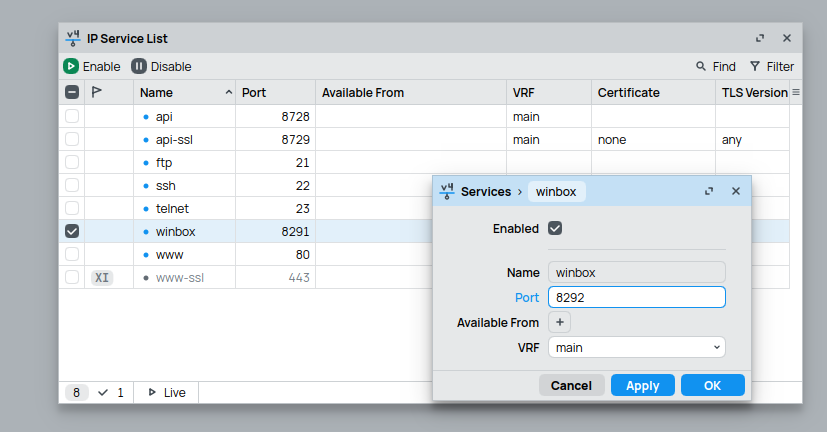
Task: Click the Services dialog title icon
Action: tap(447, 191)
